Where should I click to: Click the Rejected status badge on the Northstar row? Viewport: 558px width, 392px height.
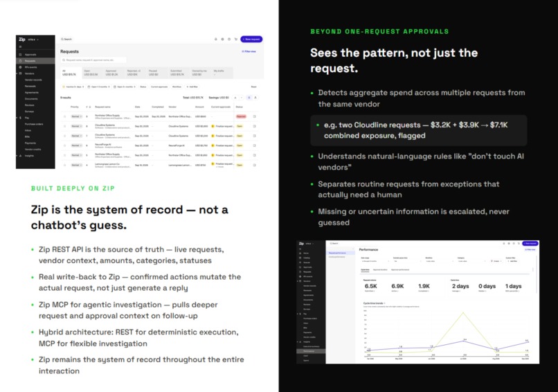click(241, 116)
